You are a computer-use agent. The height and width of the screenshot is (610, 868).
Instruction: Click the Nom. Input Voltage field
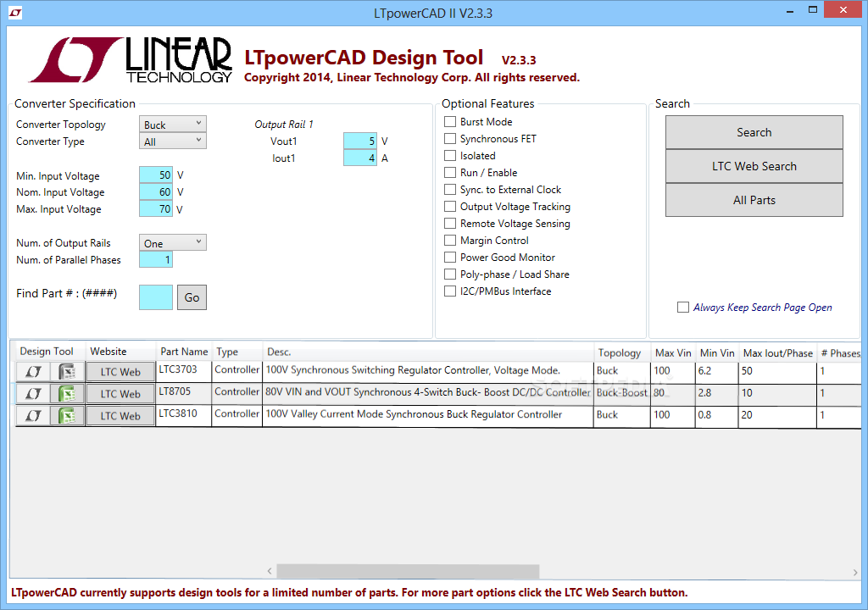[156, 192]
